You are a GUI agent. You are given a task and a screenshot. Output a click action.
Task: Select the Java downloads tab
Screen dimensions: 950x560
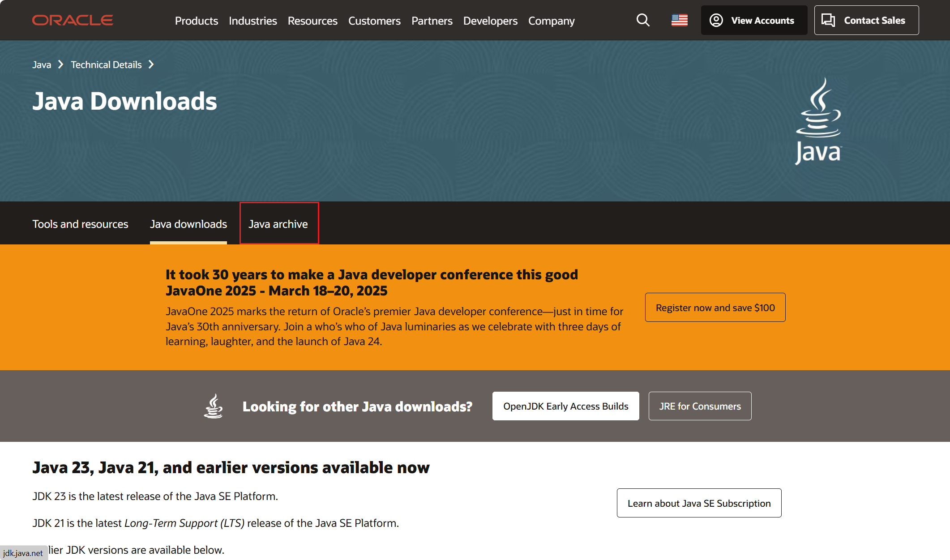(x=188, y=224)
